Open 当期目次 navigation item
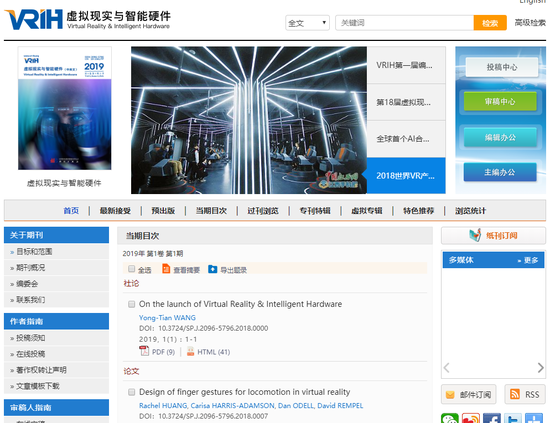 [x=211, y=211]
